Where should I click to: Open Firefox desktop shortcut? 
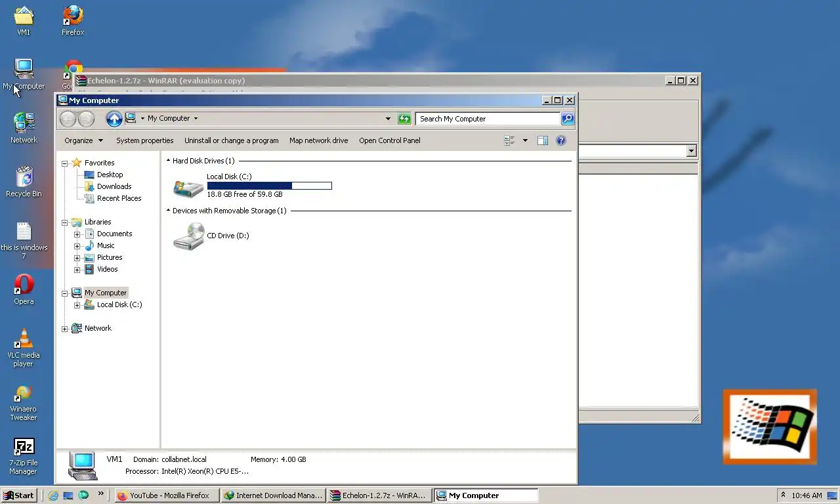[x=73, y=20]
